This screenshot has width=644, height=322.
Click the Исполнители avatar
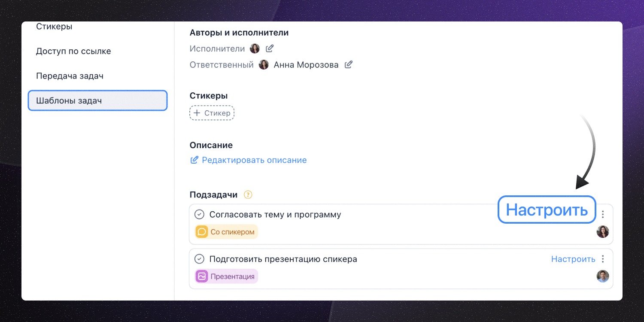(255, 49)
